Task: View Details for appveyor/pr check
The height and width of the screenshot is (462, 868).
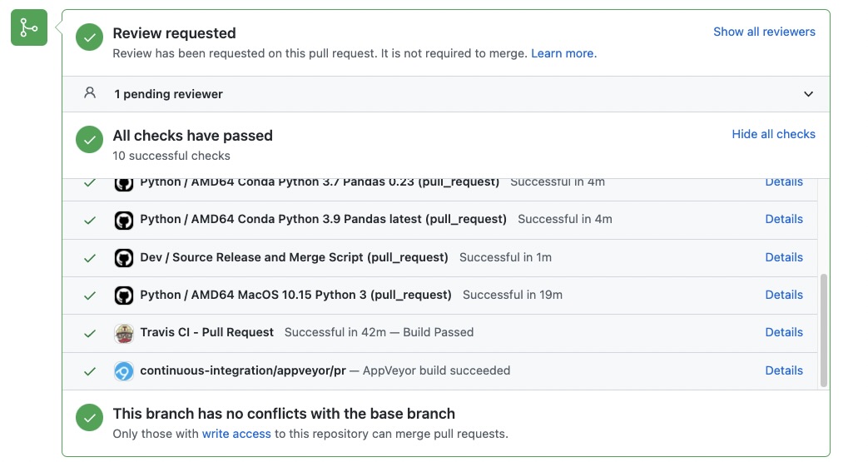Action: pyautogui.click(x=784, y=370)
